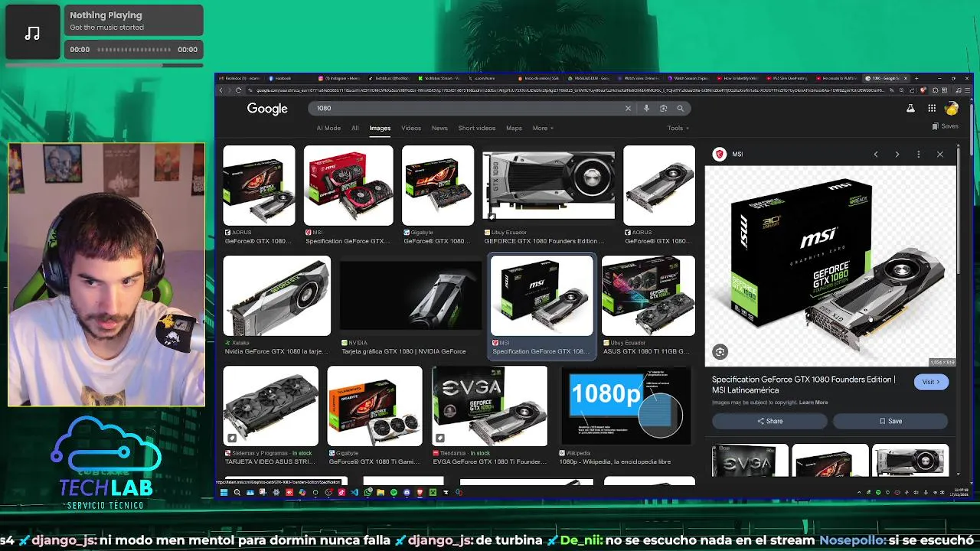Screen dimensions: 980x551
Task: Open EVGA related image in preview panel
Action: tap(750, 461)
